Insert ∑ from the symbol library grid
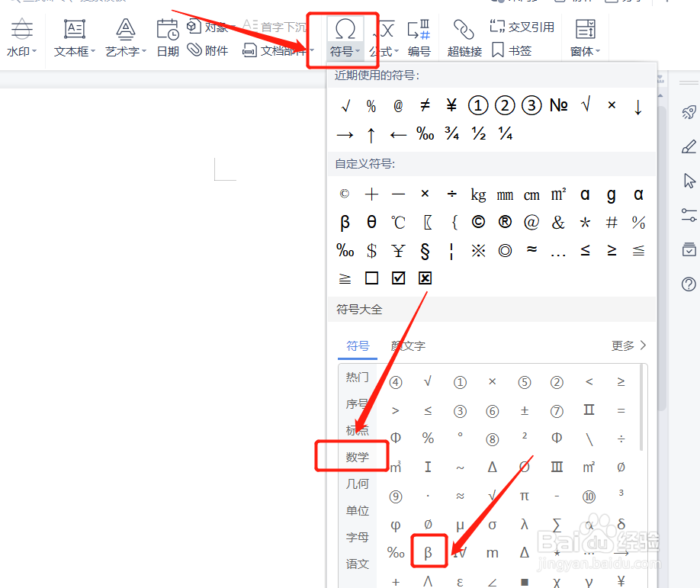Screen dimensions: 700x588 [x=557, y=525]
